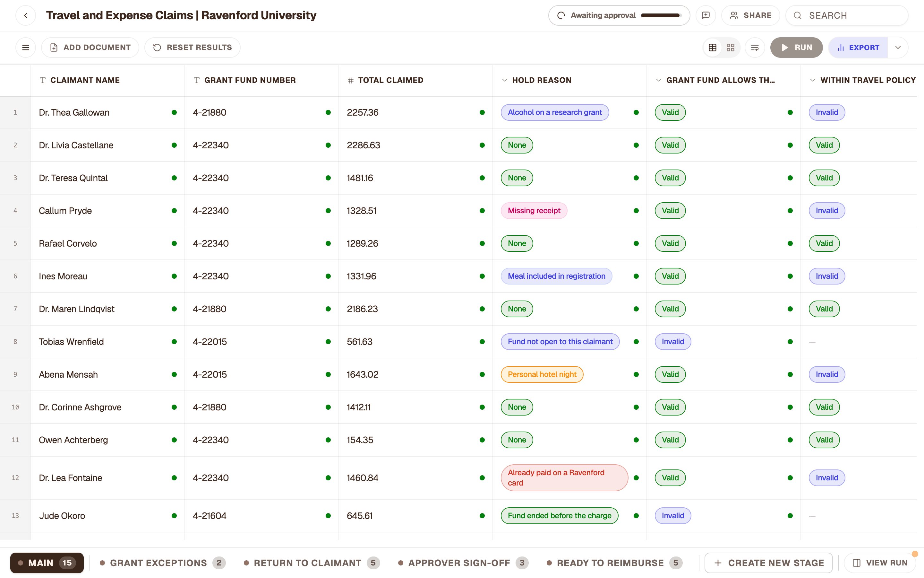This screenshot has width=924, height=578.
Task: Open the Within Travel Policy column dropdown
Action: [812, 80]
